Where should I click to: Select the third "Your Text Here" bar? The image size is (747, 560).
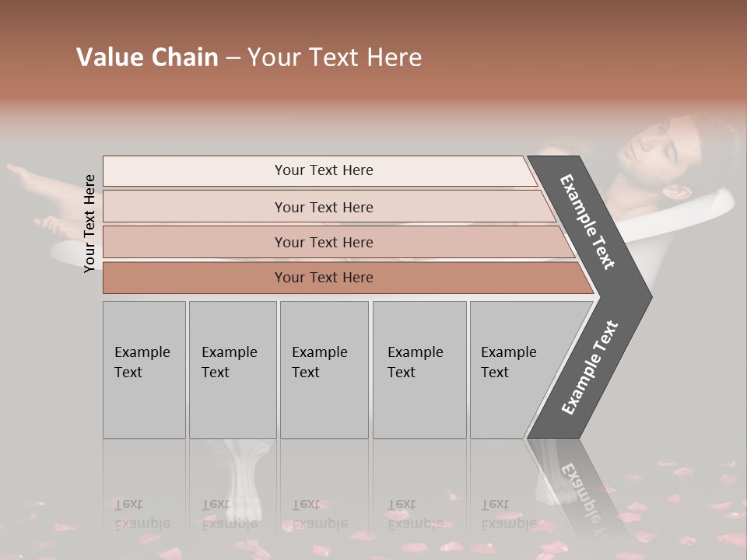(323, 242)
